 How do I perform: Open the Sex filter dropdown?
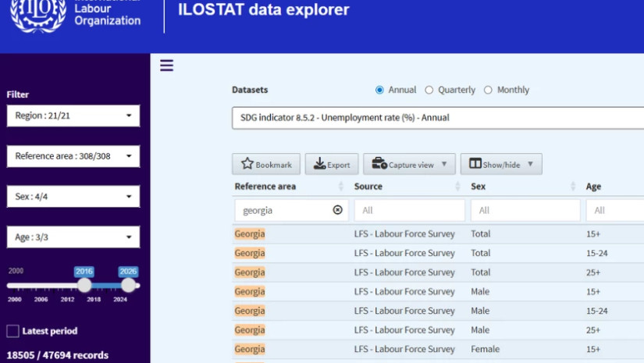[x=73, y=197]
